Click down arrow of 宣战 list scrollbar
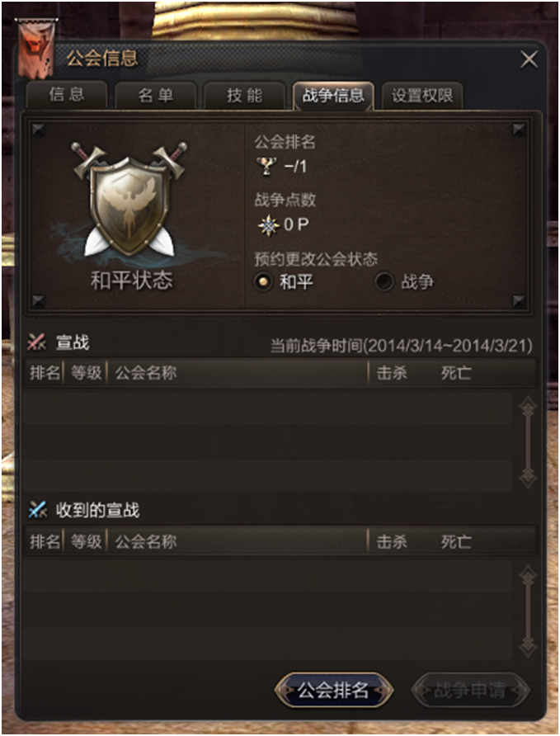Viewport: 560px width, 736px height. pos(528,478)
